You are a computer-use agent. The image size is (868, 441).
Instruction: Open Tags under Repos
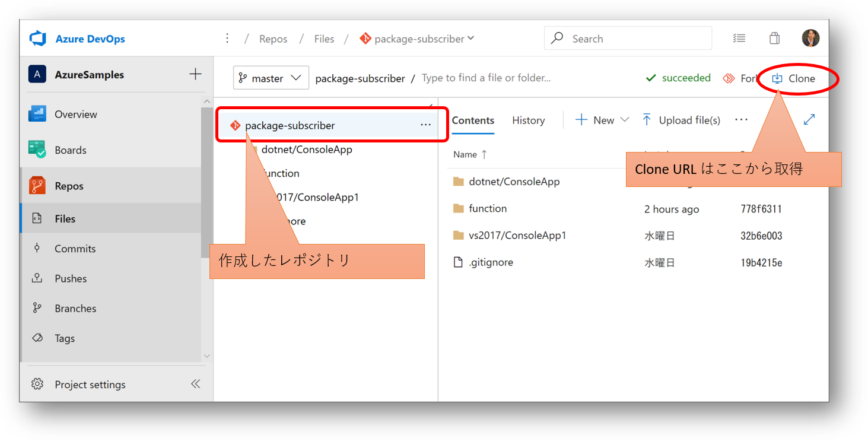pos(65,338)
